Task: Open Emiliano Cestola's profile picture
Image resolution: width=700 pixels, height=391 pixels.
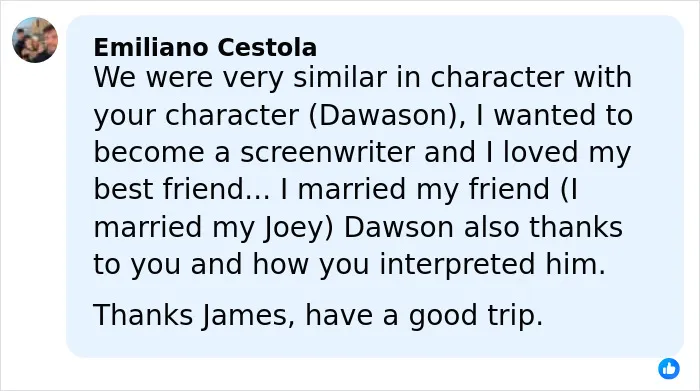Action: (35, 40)
